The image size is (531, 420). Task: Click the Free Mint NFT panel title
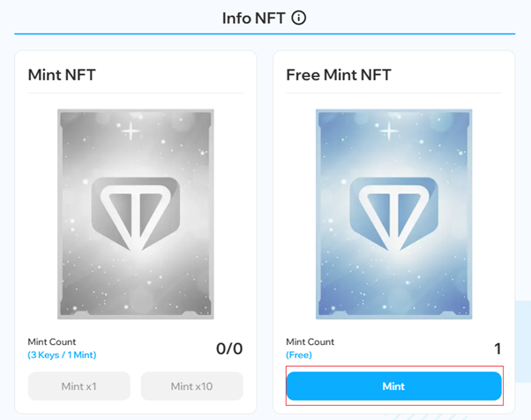(339, 75)
